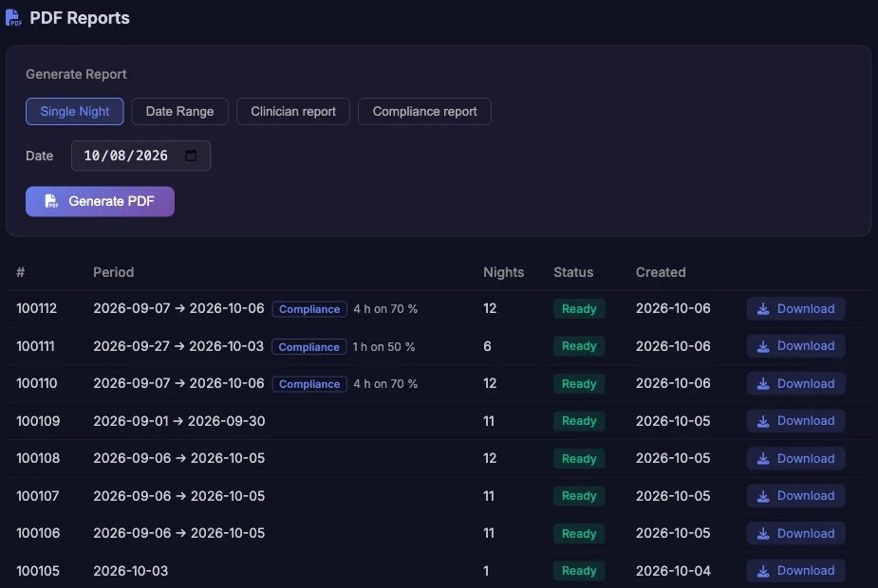The height and width of the screenshot is (588, 878).
Task: Choose the Compliance report option
Action: click(424, 111)
